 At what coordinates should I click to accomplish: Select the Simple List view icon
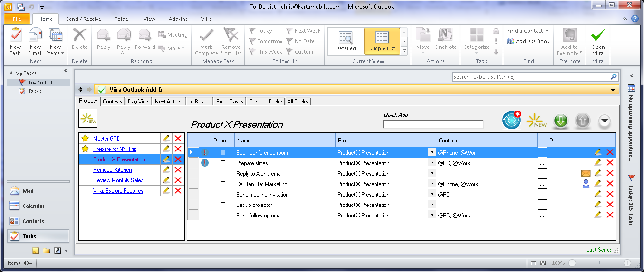pos(382,41)
